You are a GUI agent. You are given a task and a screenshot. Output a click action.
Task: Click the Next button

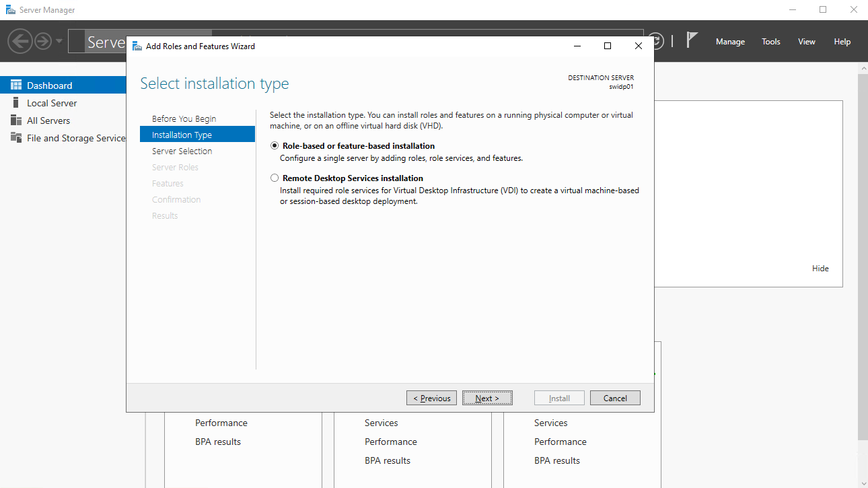tap(488, 398)
